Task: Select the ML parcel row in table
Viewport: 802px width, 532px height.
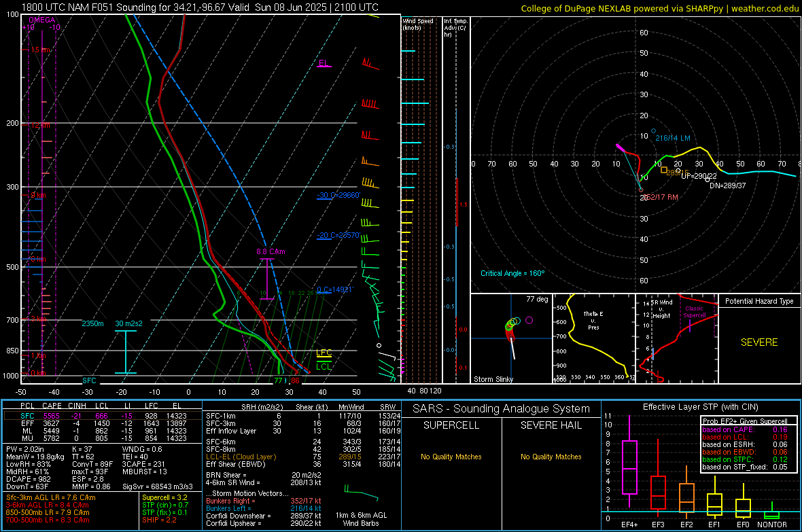Action: [x=103, y=431]
